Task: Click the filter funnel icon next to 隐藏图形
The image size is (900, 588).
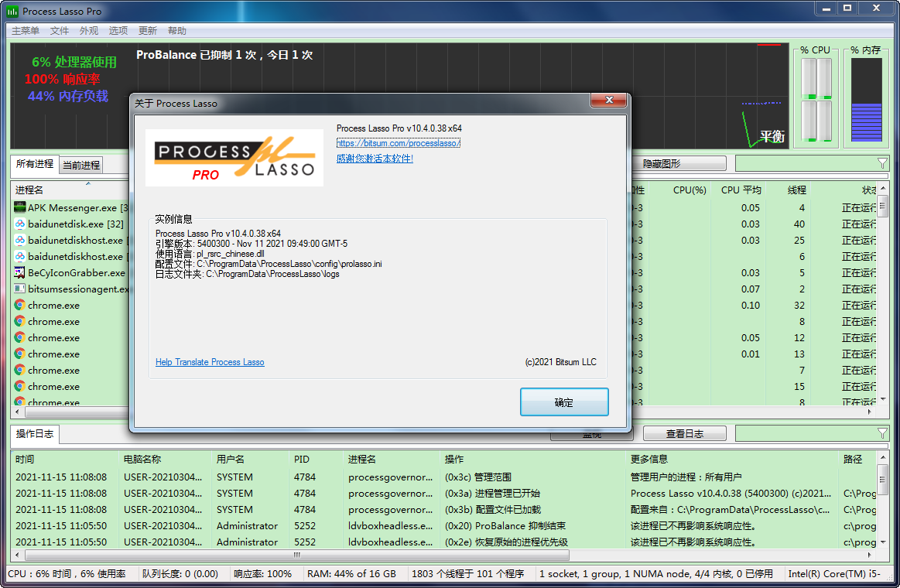Action: [883, 163]
